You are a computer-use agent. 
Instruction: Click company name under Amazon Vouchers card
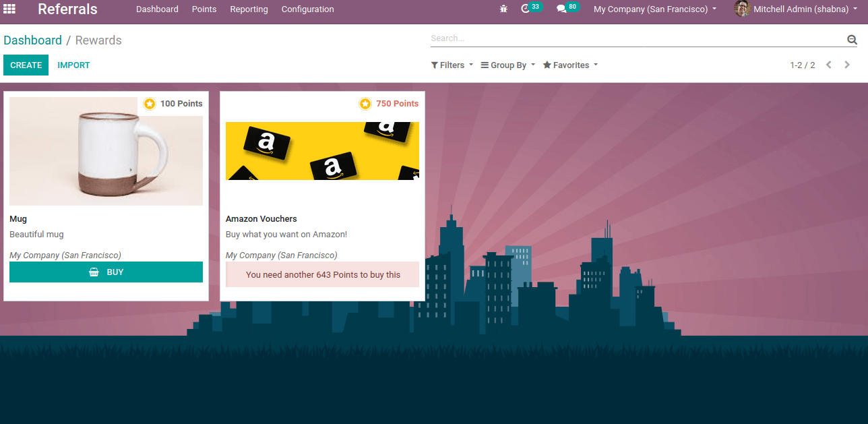(x=281, y=255)
